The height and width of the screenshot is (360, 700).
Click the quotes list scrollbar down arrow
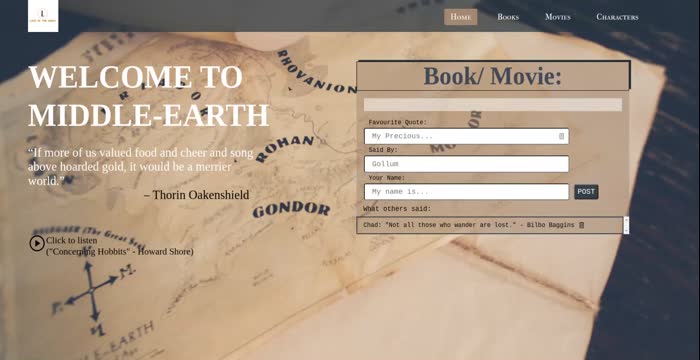tap(626, 230)
